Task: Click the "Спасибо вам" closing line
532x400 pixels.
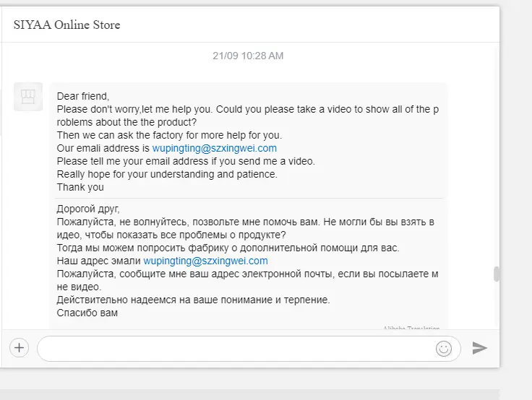Action: [x=87, y=313]
